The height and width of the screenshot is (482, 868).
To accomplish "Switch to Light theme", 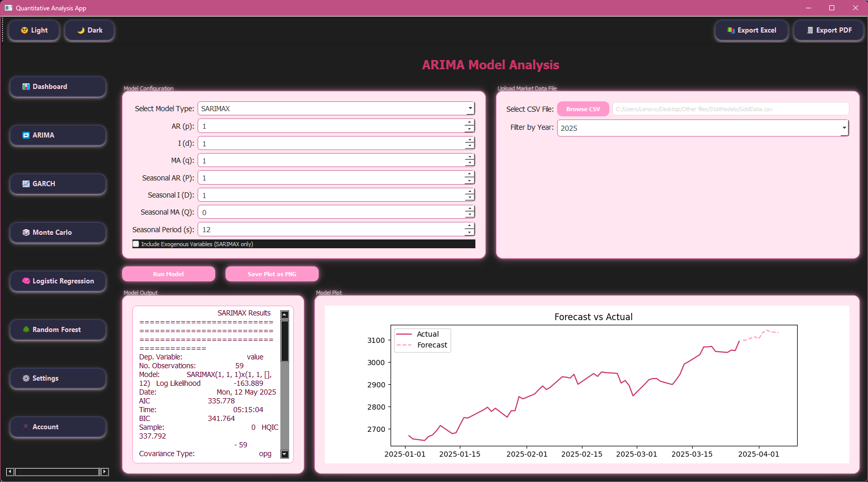I will pos(34,31).
